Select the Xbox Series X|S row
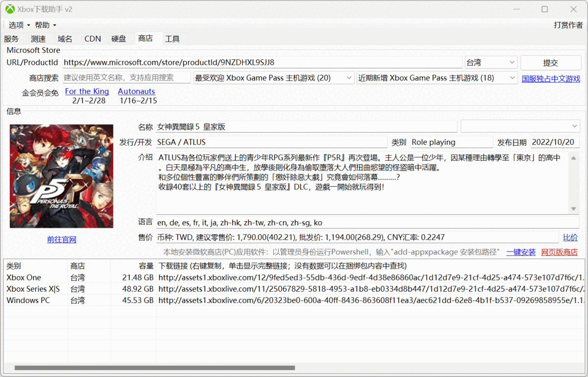 pos(294,289)
